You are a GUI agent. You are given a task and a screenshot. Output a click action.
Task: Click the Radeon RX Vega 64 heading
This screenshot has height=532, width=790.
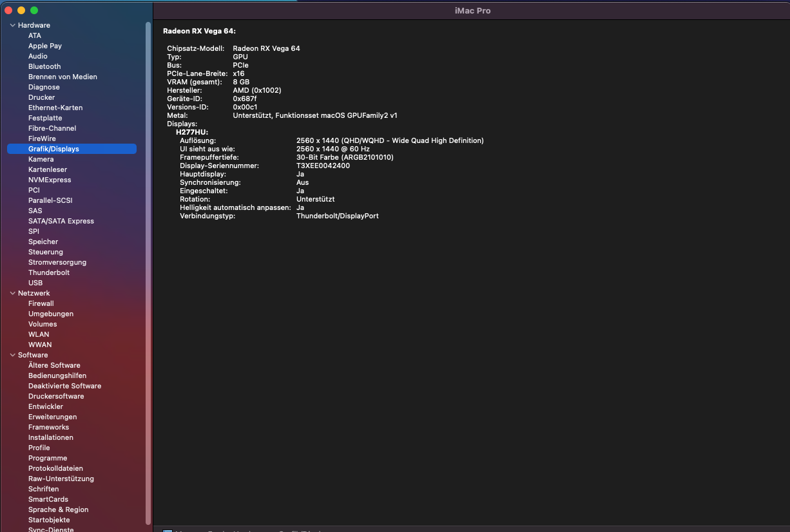pyautogui.click(x=199, y=30)
